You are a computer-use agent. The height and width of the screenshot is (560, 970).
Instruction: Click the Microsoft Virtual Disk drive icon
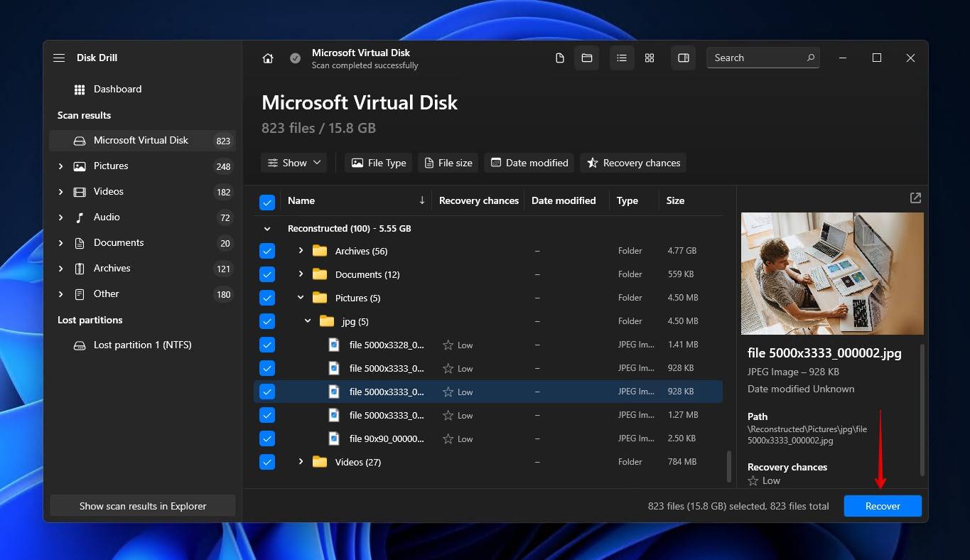[80, 141]
